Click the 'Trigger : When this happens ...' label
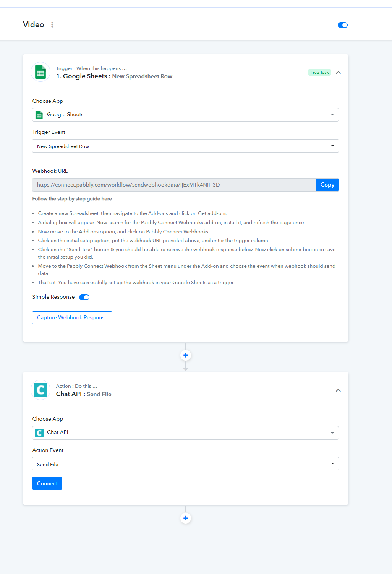Image resolution: width=392 pixels, height=574 pixels. click(91, 68)
